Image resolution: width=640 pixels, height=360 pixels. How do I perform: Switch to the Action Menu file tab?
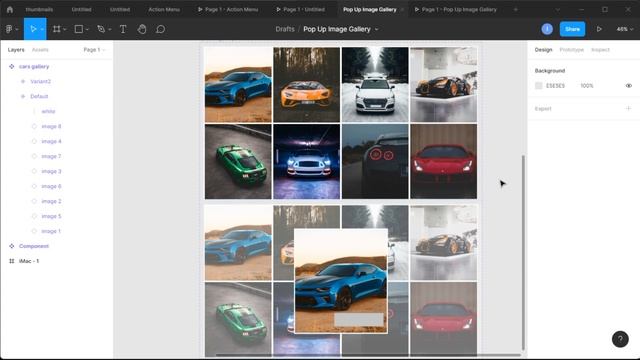(x=164, y=9)
